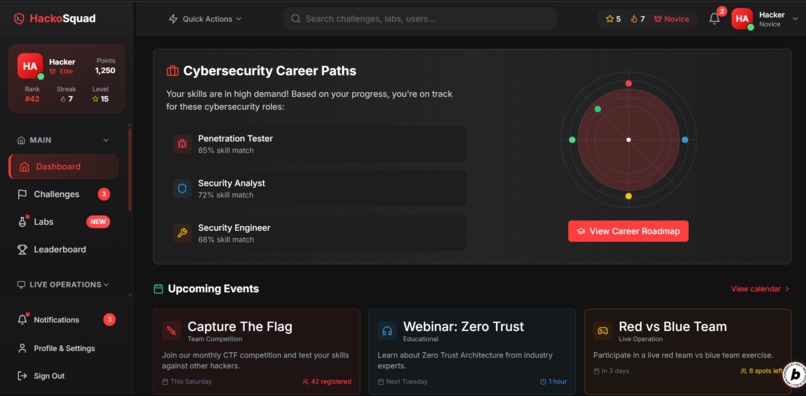Click the HackoSquad shield logo icon
The image size is (806, 396).
point(19,19)
